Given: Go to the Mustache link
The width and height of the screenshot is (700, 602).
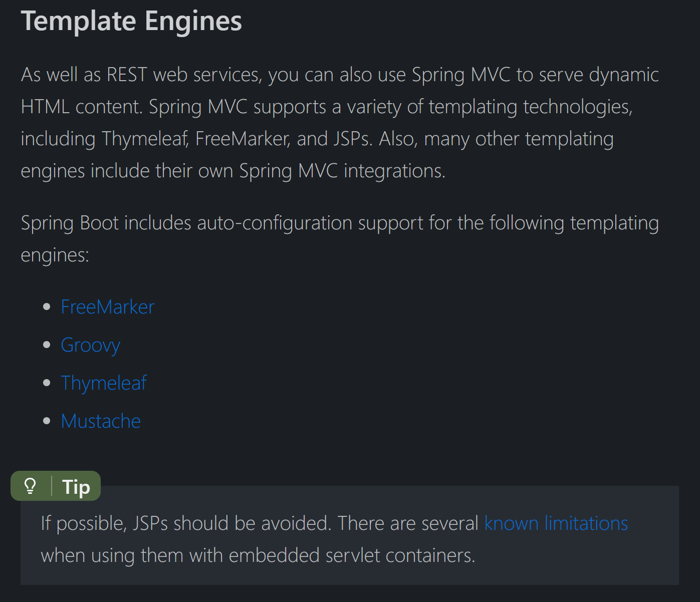Looking at the screenshot, I should pyautogui.click(x=101, y=421).
